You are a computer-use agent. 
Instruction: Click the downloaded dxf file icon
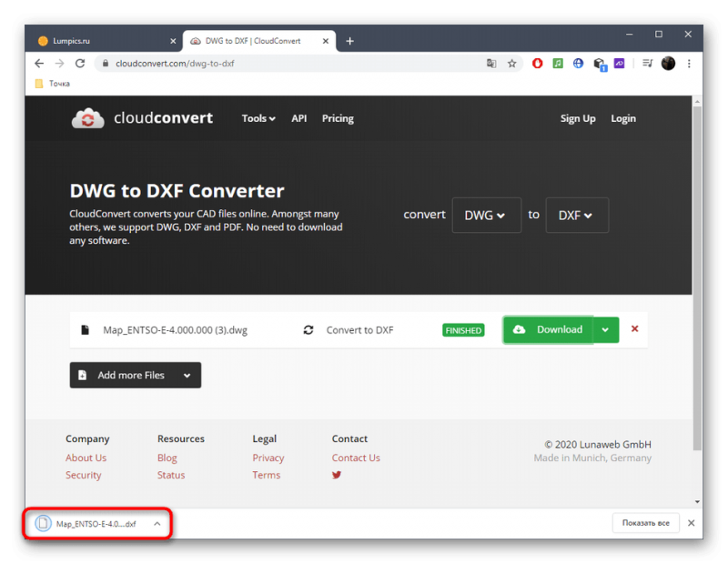(43, 523)
